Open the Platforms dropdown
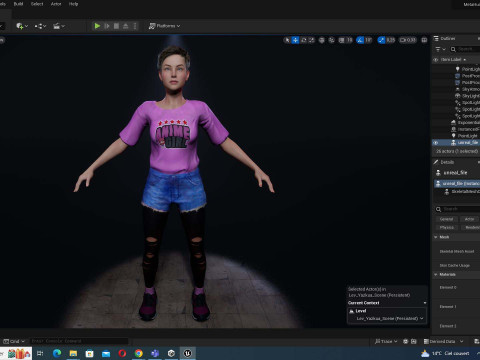Viewport: 480px width, 360px height. tap(164, 26)
